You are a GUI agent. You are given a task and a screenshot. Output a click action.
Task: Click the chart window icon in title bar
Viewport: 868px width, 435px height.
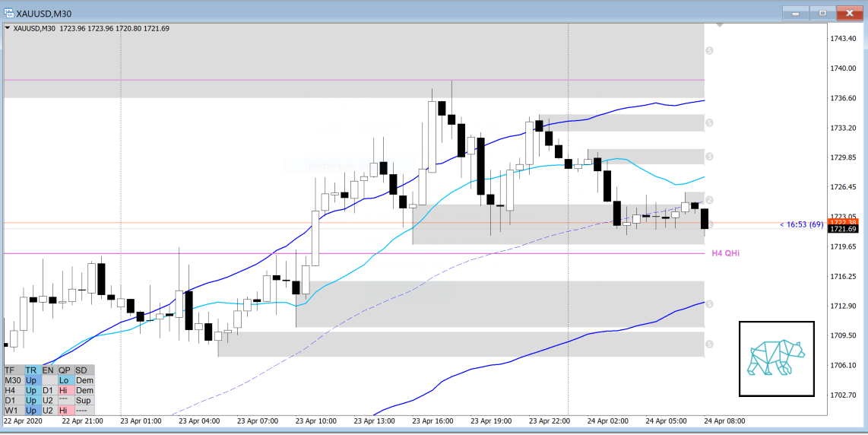9,12
